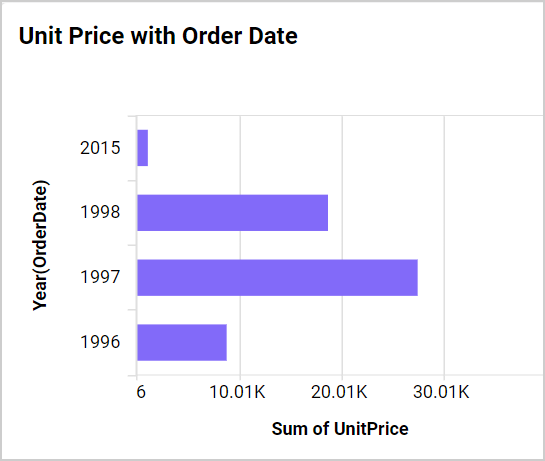Select the 1998 year axis label
Image resolution: width=545 pixels, height=461 pixels.
pos(100,212)
